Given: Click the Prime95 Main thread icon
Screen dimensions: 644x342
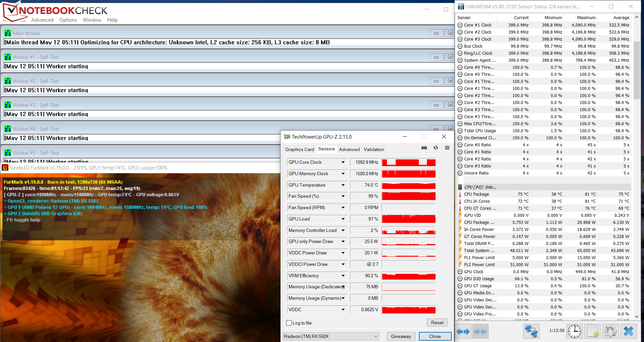Looking at the screenshot, I should (x=8, y=33).
